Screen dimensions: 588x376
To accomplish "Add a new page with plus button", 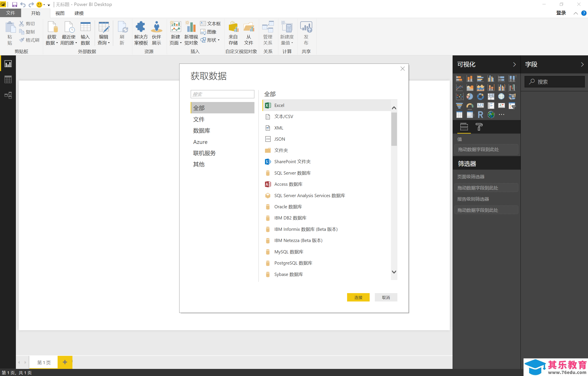I will pos(65,362).
